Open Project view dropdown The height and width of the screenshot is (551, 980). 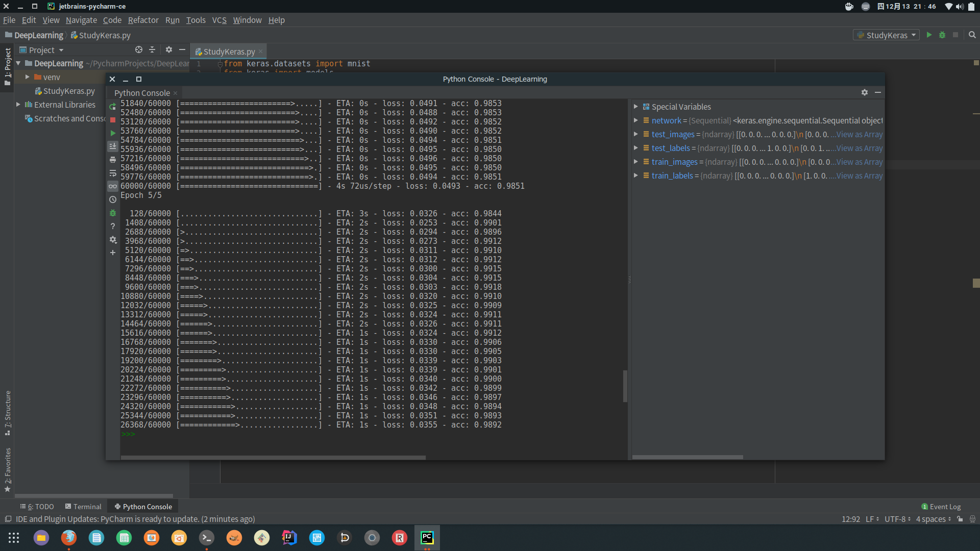(x=41, y=50)
